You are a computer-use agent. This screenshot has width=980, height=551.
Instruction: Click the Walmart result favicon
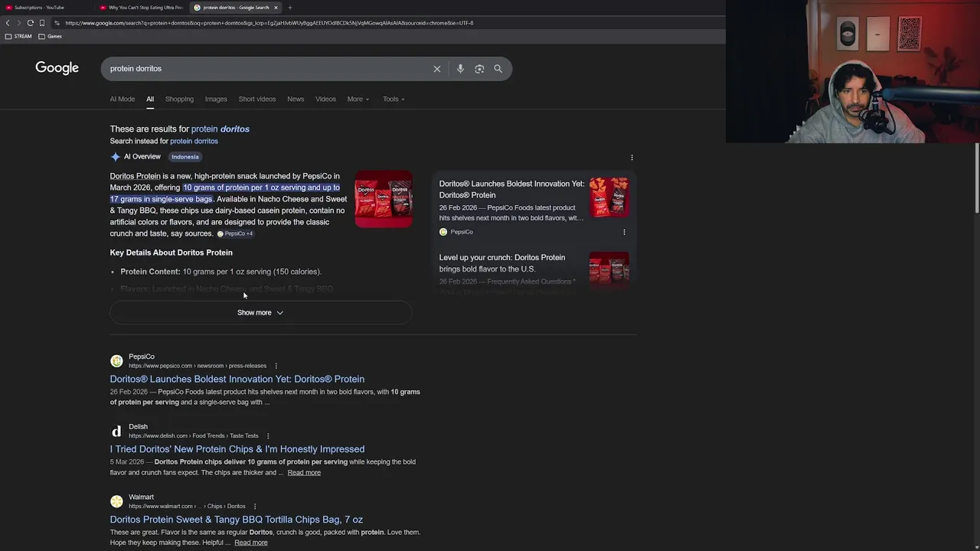tap(116, 501)
